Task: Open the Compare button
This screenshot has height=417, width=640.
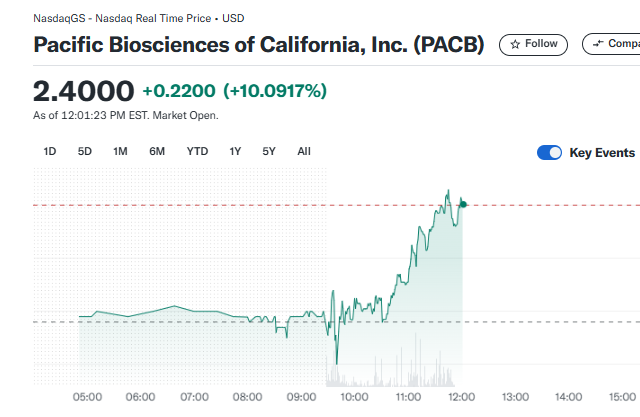Action: pos(612,44)
